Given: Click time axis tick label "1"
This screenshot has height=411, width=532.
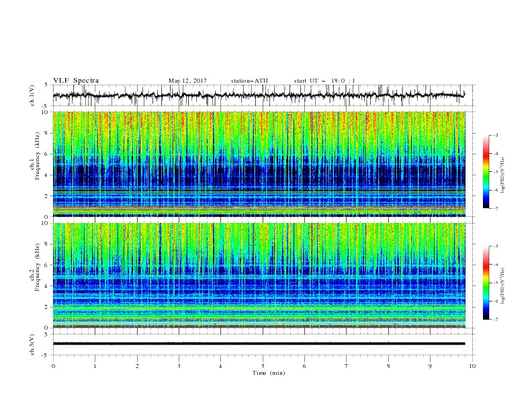Looking at the screenshot, I should click(95, 366).
